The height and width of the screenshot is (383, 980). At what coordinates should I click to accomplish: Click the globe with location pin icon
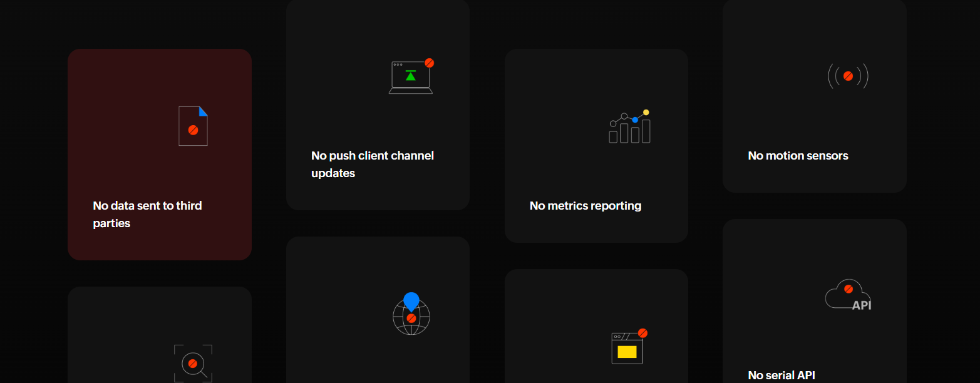[411, 314]
